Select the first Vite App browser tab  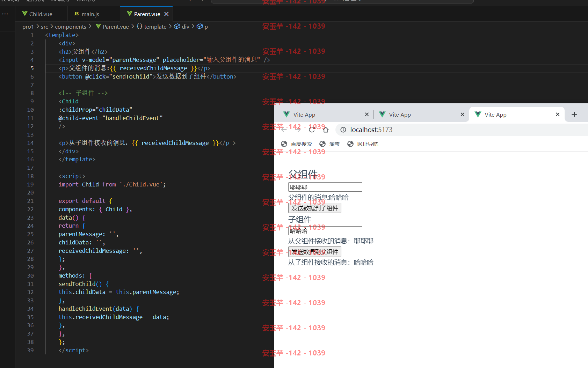tap(326, 115)
